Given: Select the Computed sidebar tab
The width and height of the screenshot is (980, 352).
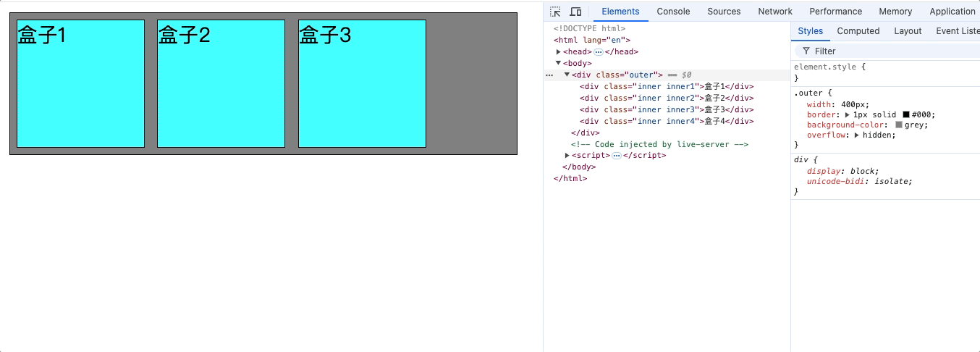Looking at the screenshot, I should [858, 31].
